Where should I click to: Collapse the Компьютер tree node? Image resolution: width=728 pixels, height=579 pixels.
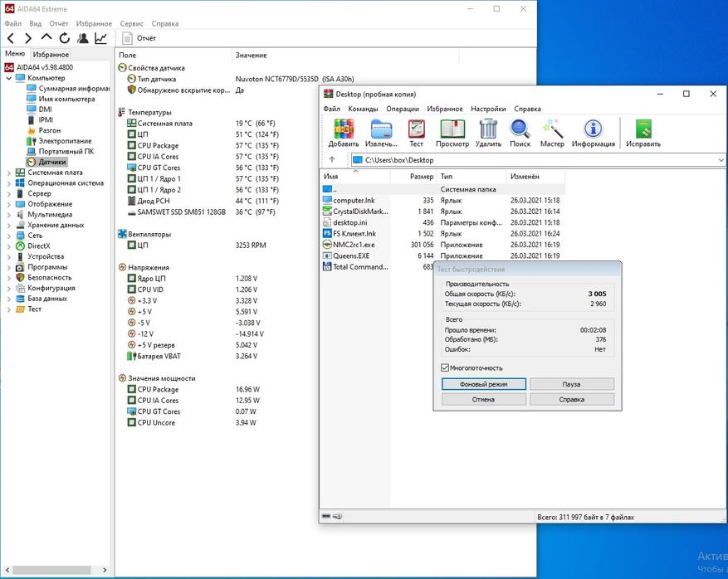[9, 78]
